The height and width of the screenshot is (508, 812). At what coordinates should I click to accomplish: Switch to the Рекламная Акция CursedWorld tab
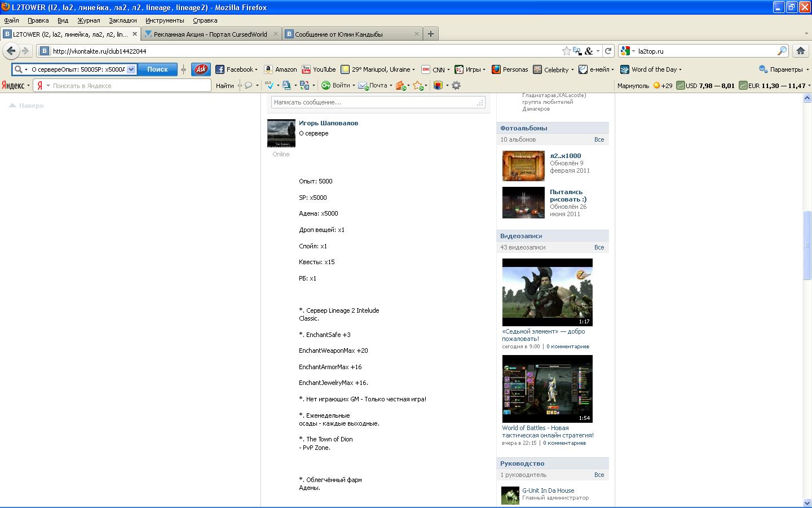coord(211,34)
